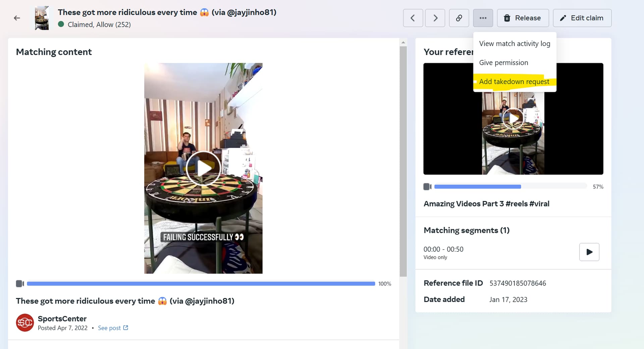The height and width of the screenshot is (349, 644).
Task: Go to previous match with left chevron
Action: pos(413,18)
